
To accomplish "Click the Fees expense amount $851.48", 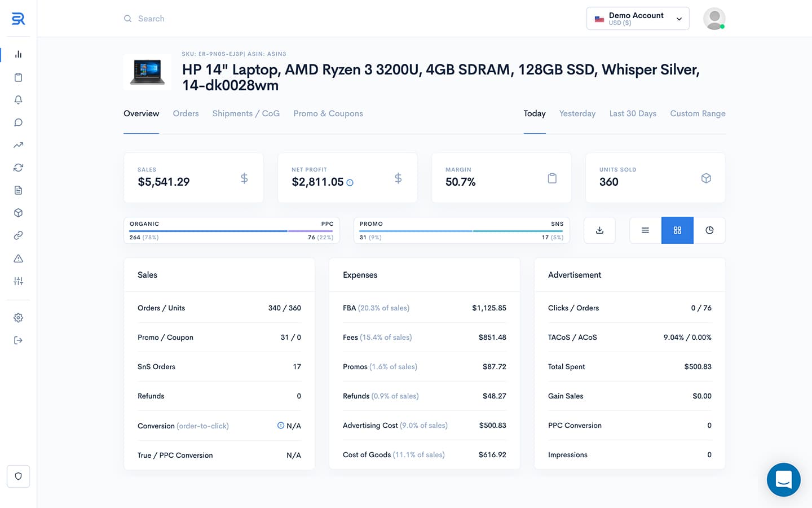I will [x=492, y=338].
